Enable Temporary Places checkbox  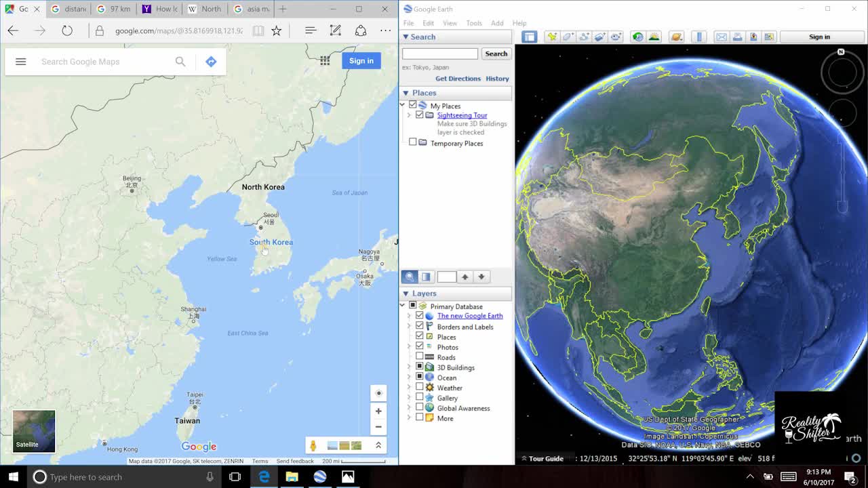[x=412, y=142]
